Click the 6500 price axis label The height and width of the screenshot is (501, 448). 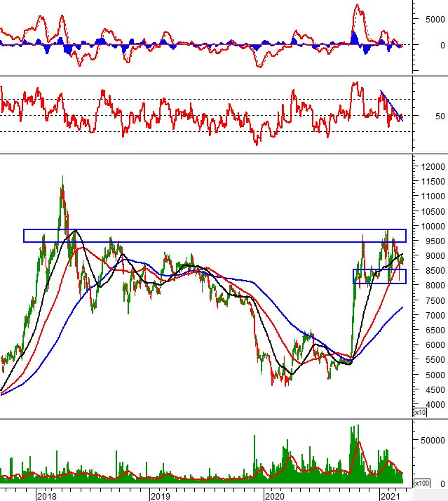tap(435, 330)
